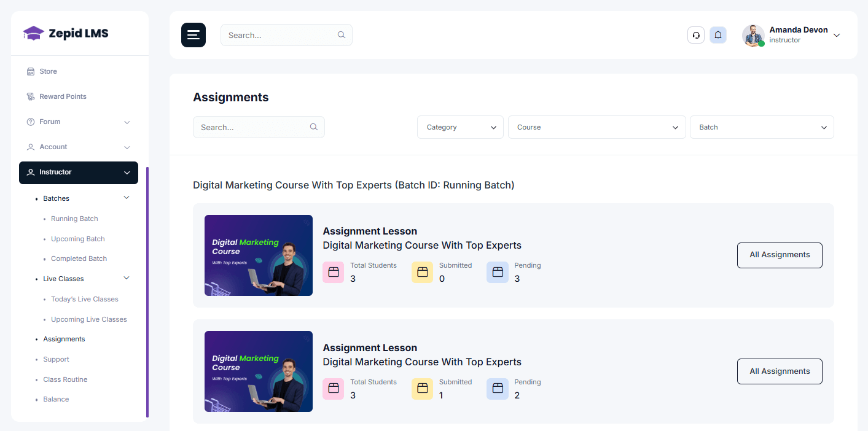Select the Reward Points sidebar icon
Screen dimensions: 868x431
31,96
